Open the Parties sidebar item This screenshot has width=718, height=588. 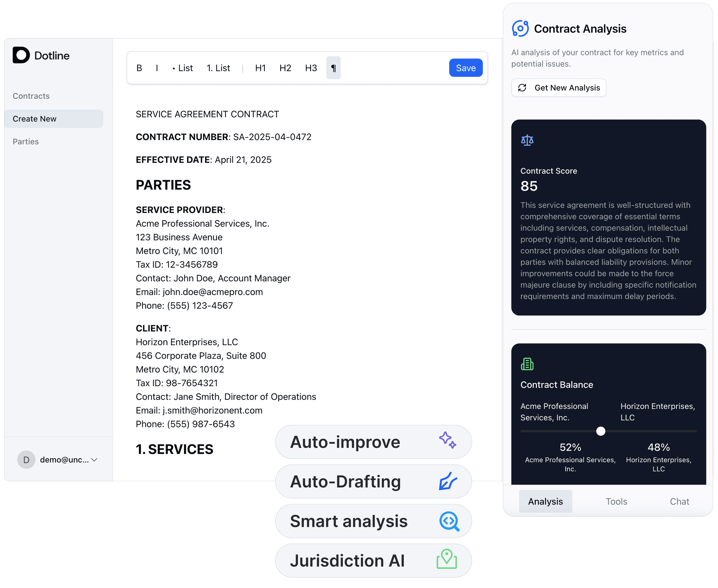pos(26,141)
